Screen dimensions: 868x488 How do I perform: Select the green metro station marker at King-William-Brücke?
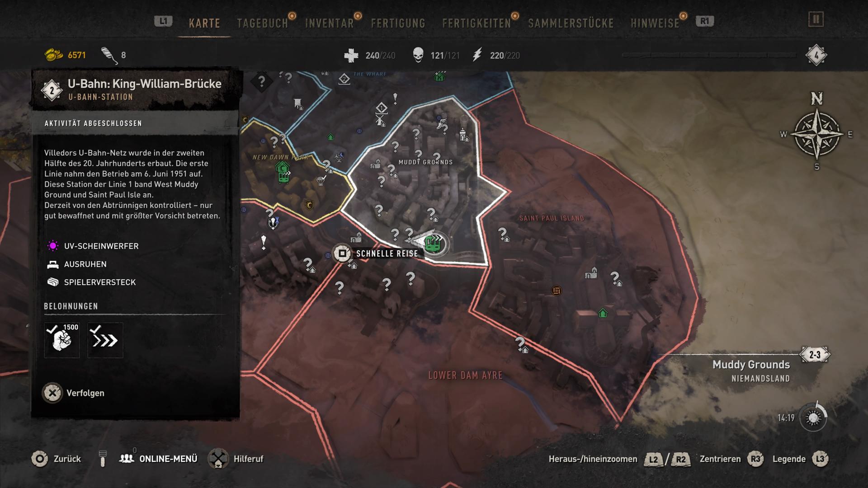pos(433,244)
